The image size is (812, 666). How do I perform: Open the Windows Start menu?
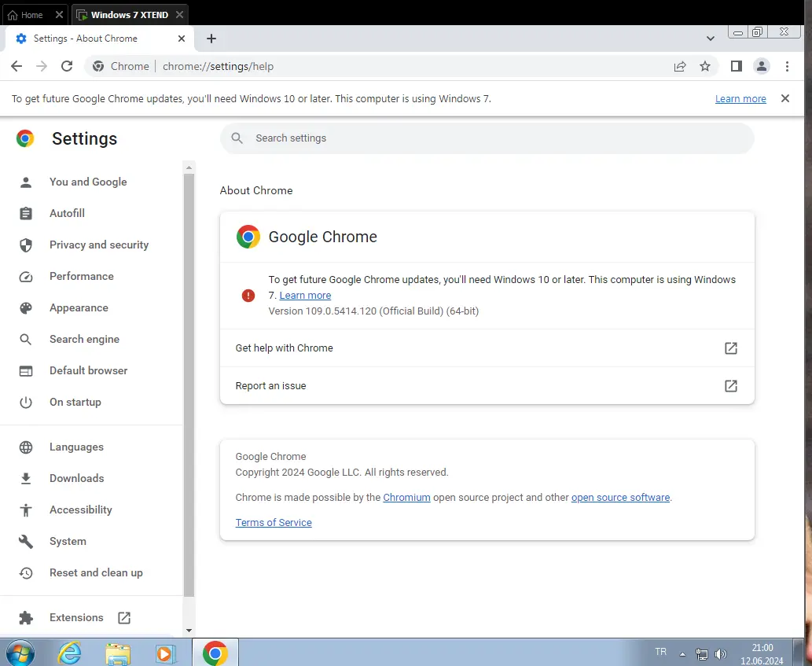click(19, 653)
